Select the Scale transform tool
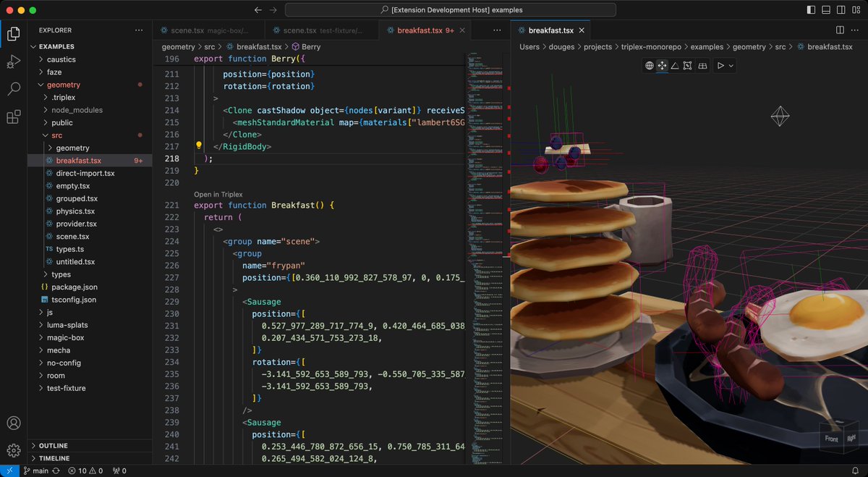The width and height of the screenshot is (868, 477). point(687,66)
